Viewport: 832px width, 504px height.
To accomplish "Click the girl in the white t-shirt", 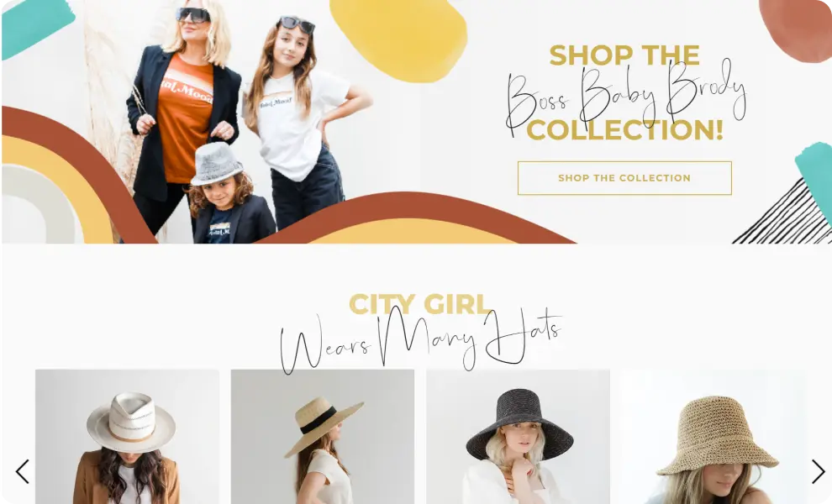I will [303, 122].
